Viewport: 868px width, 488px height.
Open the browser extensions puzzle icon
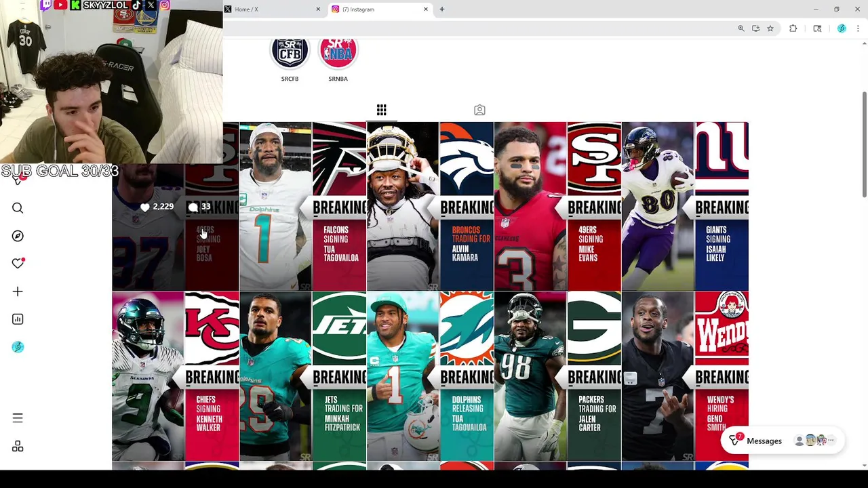click(x=793, y=28)
